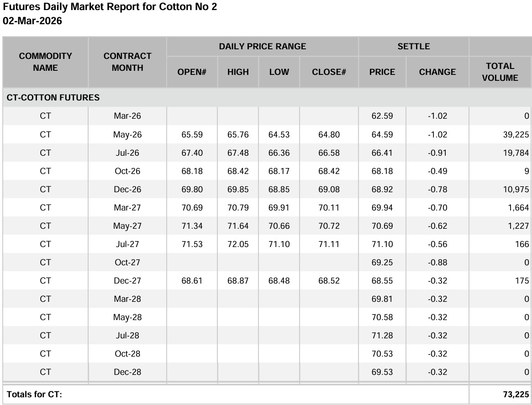Select the CLOSE# column header
The height and width of the screenshot is (405, 532).
(x=329, y=72)
